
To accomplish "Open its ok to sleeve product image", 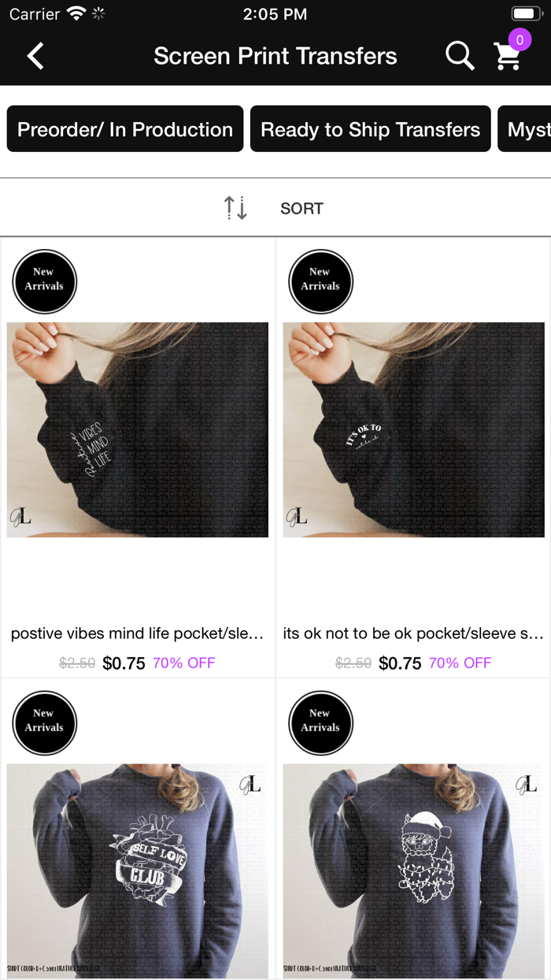I will [414, 429].
